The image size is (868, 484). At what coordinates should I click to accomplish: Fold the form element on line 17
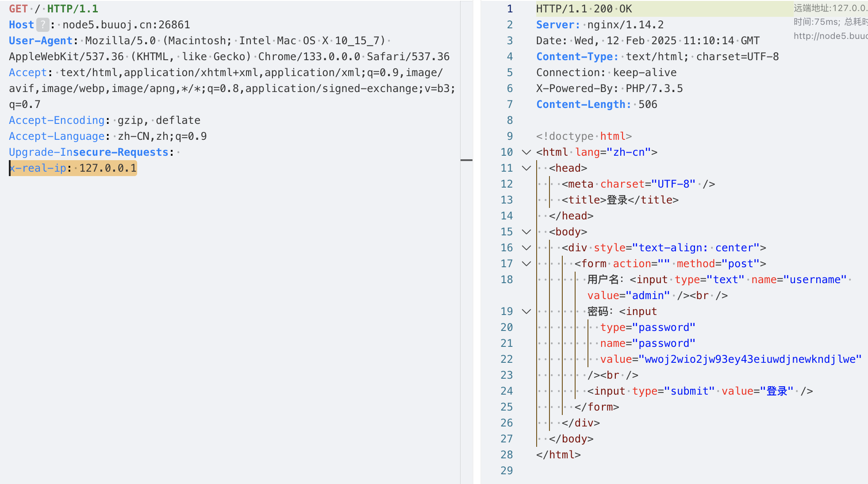(x=526, y=264)
